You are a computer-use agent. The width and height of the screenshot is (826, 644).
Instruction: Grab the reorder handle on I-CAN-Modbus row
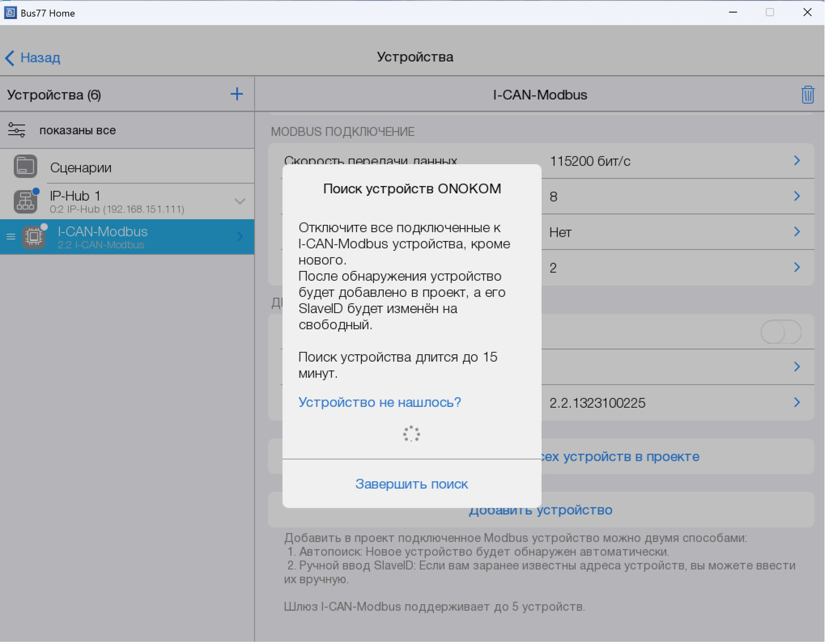click(10, 237)
